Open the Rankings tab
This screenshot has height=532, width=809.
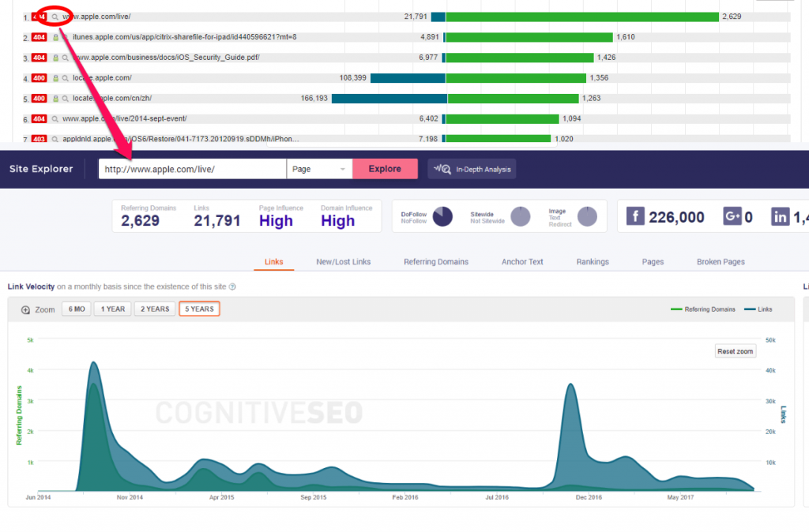(x=593, y=262)
